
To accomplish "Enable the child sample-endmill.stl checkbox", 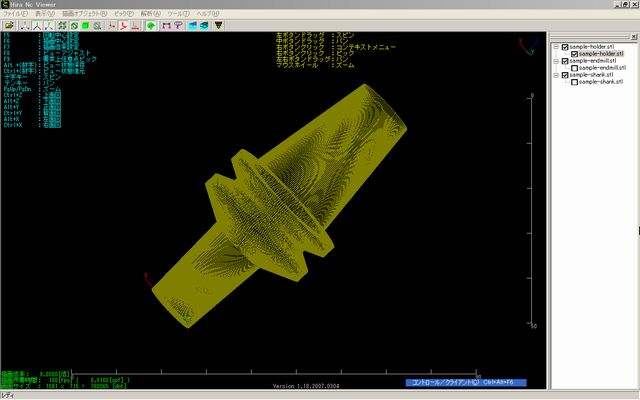I will [x=574, y=67].
